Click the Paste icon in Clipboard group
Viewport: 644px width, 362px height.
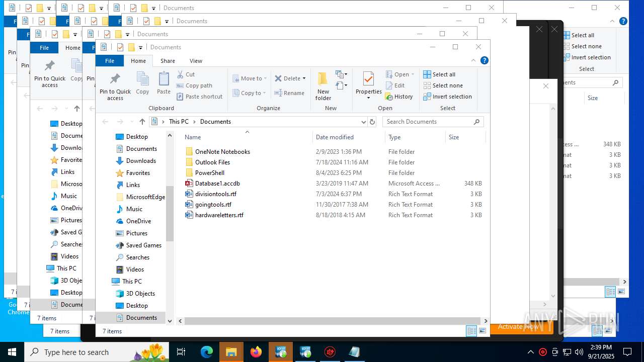tap(164, 83)
